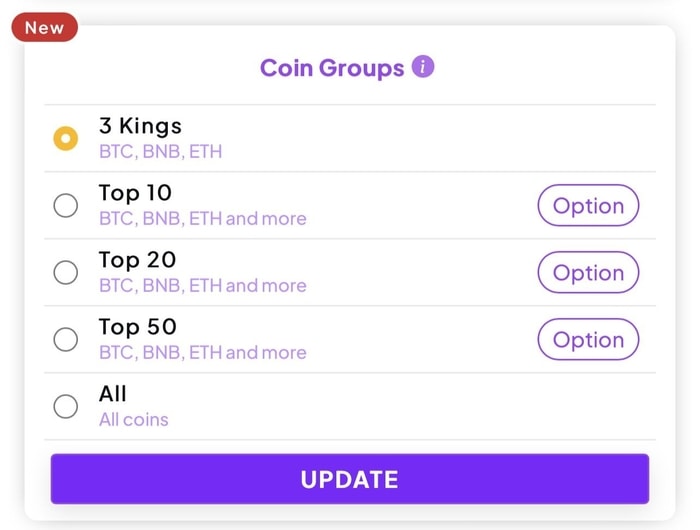Click the info icon beside Coin Groups

click(x=423, y=67)
